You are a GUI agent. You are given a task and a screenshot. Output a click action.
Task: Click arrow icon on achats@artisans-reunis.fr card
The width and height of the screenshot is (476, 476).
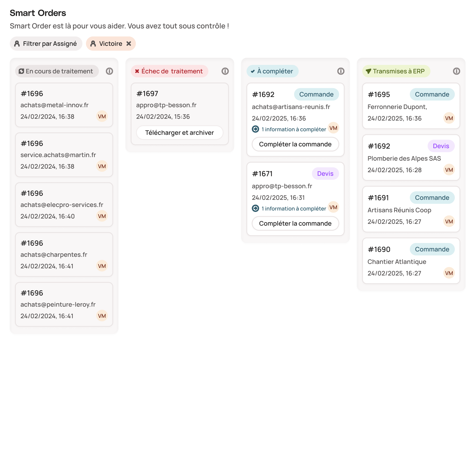coord(255,129)
